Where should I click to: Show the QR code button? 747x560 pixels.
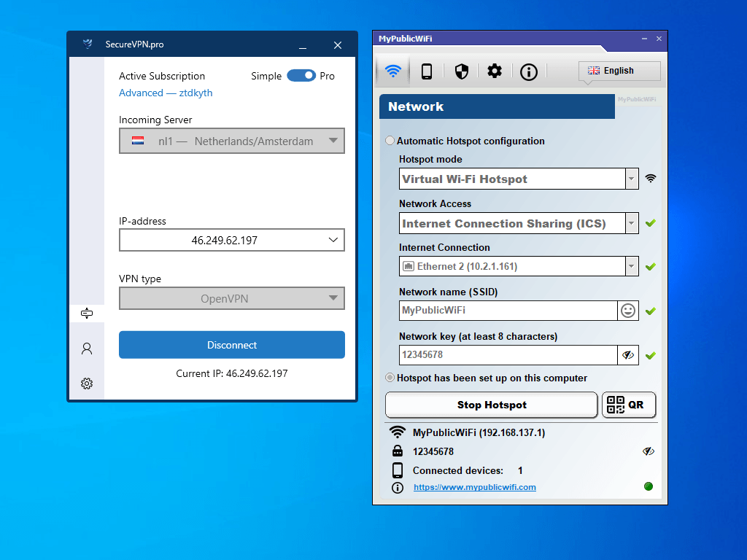coord(629,405)
